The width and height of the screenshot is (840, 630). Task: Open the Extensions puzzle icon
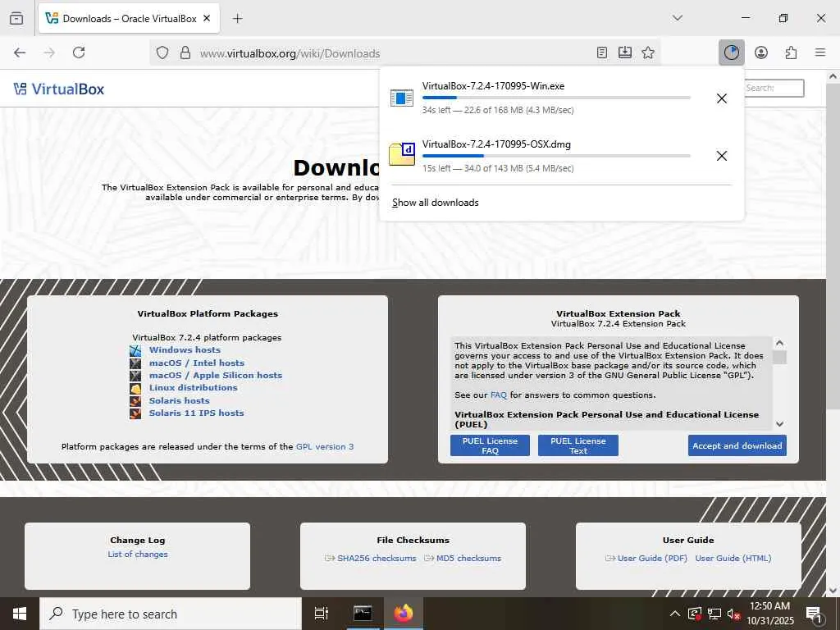pos(791,52)
